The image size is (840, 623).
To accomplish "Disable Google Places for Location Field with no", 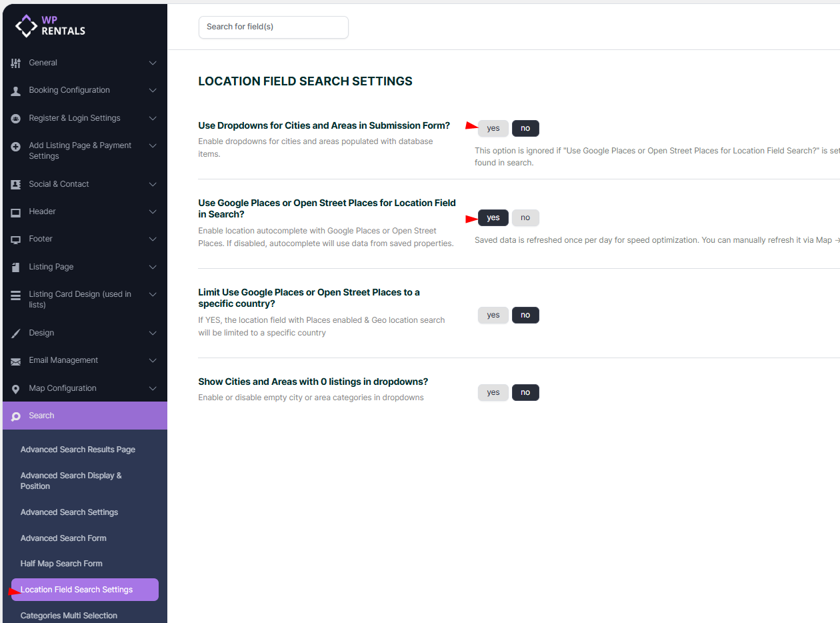I will [x=525, y=217].
